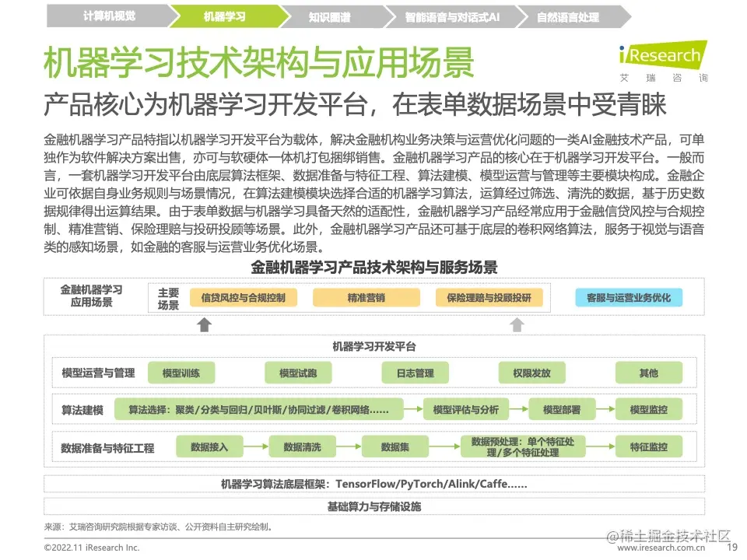Switch to 智能语音与对话式AI tab
The width and height of the screenshot is (747, 560).
452,16
